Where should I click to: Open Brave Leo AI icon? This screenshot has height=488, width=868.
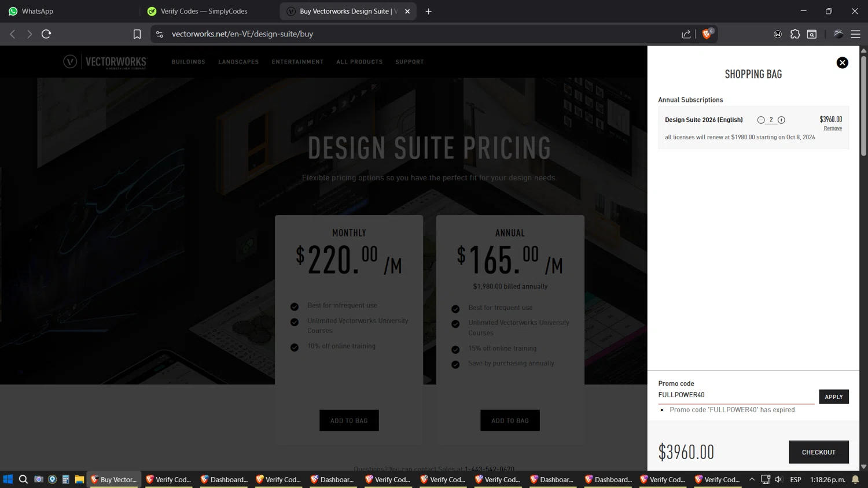(838, 34)
